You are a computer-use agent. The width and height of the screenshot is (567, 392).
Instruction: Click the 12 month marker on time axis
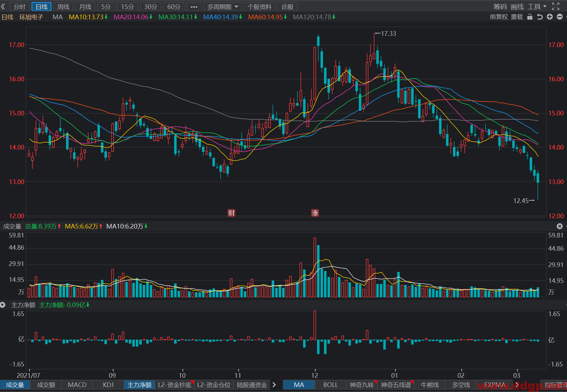point(315,375)
